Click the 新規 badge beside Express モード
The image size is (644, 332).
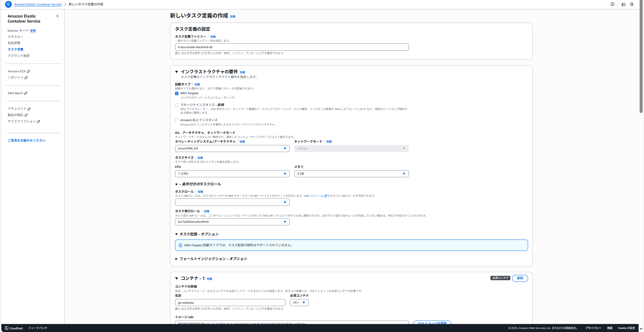point(33,31)
